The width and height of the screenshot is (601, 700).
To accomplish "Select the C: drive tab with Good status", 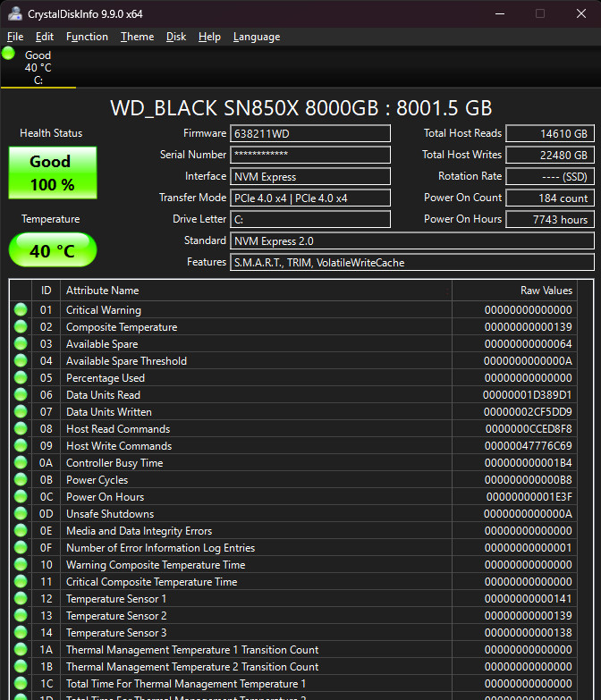I will pyautogui.click(x=38, y=67).
